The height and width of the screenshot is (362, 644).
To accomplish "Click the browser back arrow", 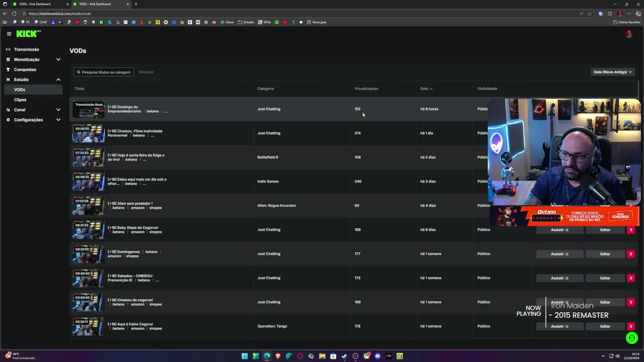I will 5,14.
